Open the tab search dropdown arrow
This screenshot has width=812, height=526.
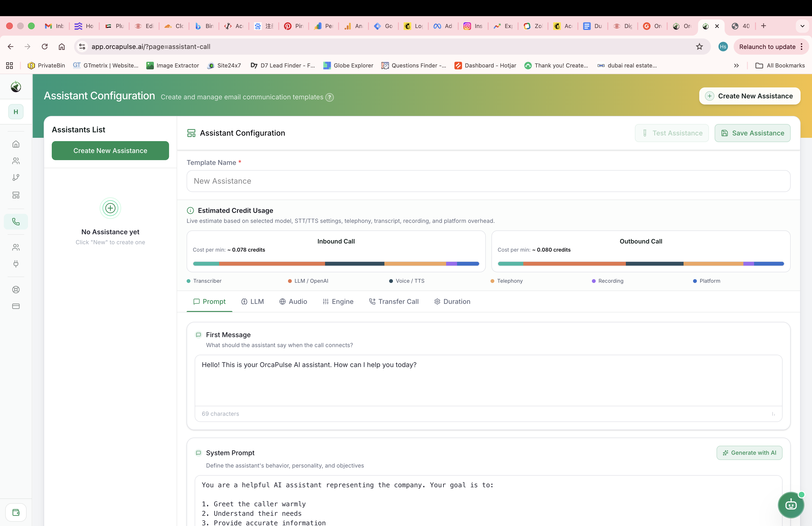(802, 26)
